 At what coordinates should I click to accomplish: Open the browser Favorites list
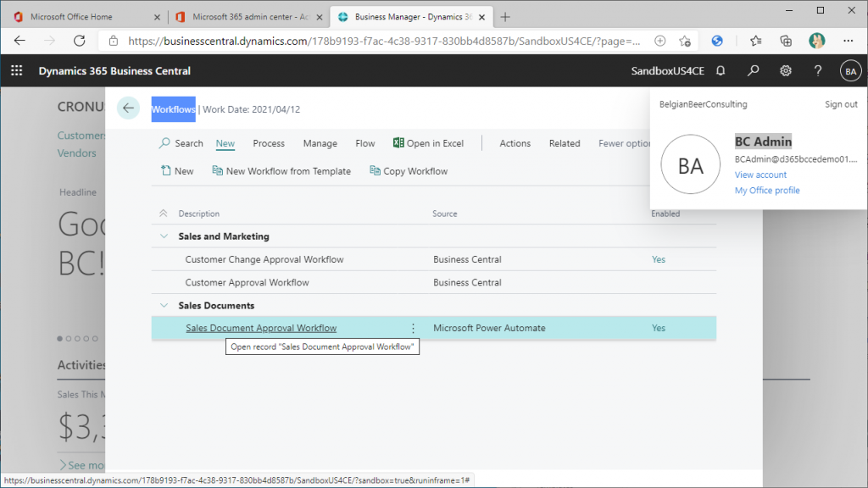(x=755, y=41)
